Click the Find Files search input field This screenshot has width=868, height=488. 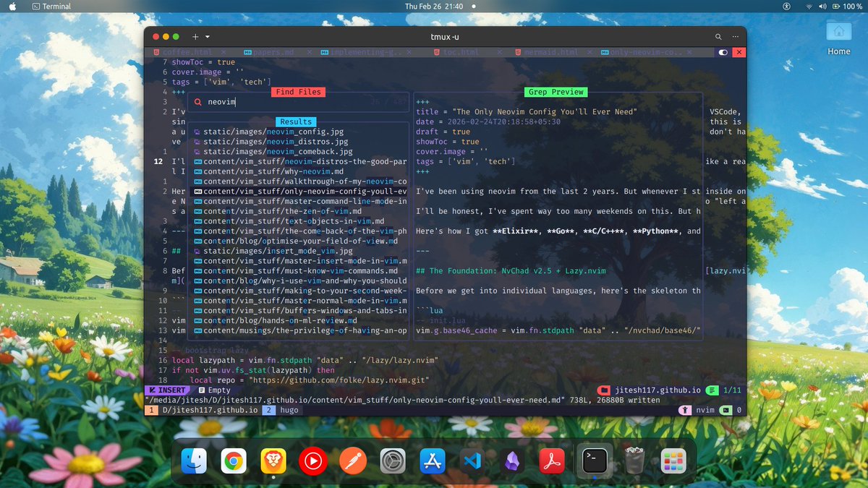click(x=299, y=102)
